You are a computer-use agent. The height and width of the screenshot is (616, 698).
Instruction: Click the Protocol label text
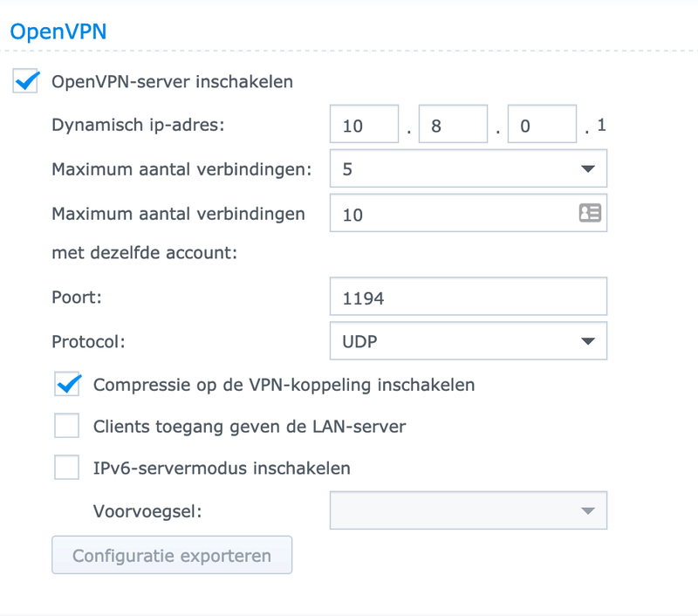click(88, 341)
